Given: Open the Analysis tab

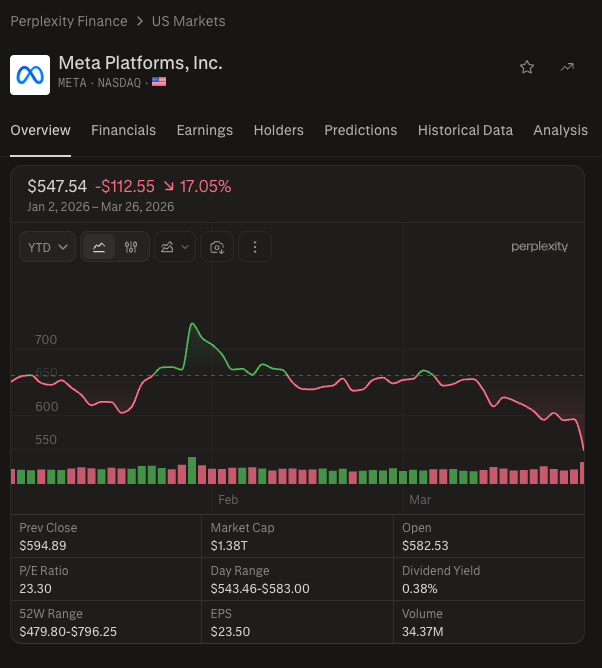Looking at the screenshot, I should [x=561, y=130].
